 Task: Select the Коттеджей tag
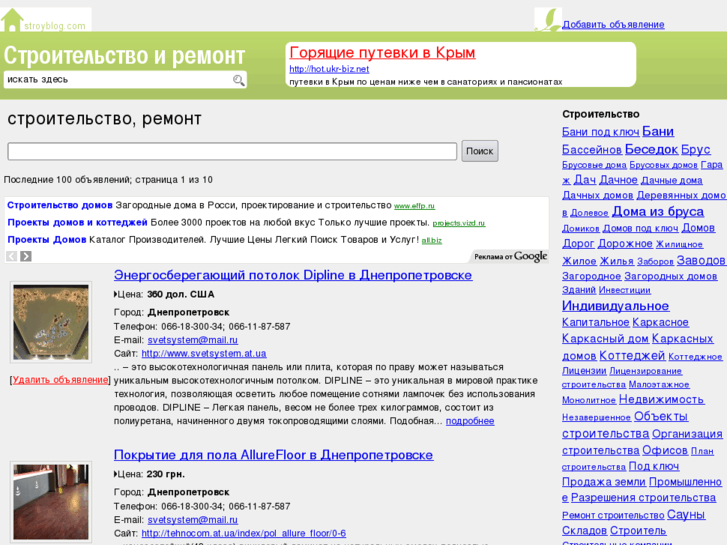click(632, 356)
